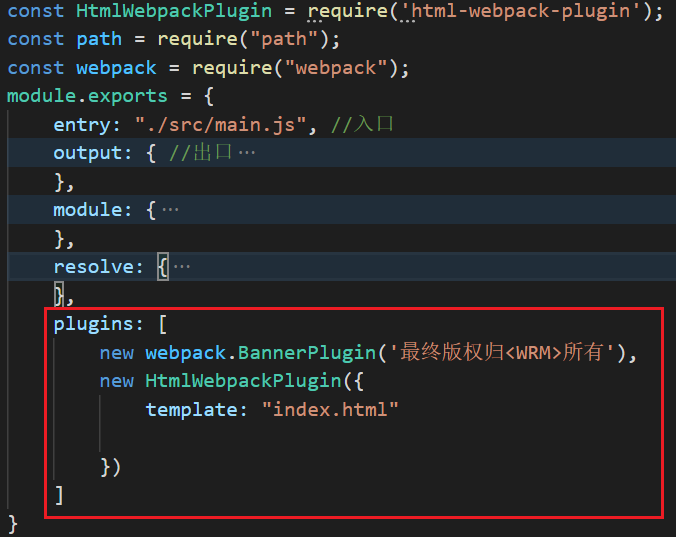This screenshot has width=676, height=537.
Task: Click the 'html-webpack-plugin' string
Action: point(520,11)
